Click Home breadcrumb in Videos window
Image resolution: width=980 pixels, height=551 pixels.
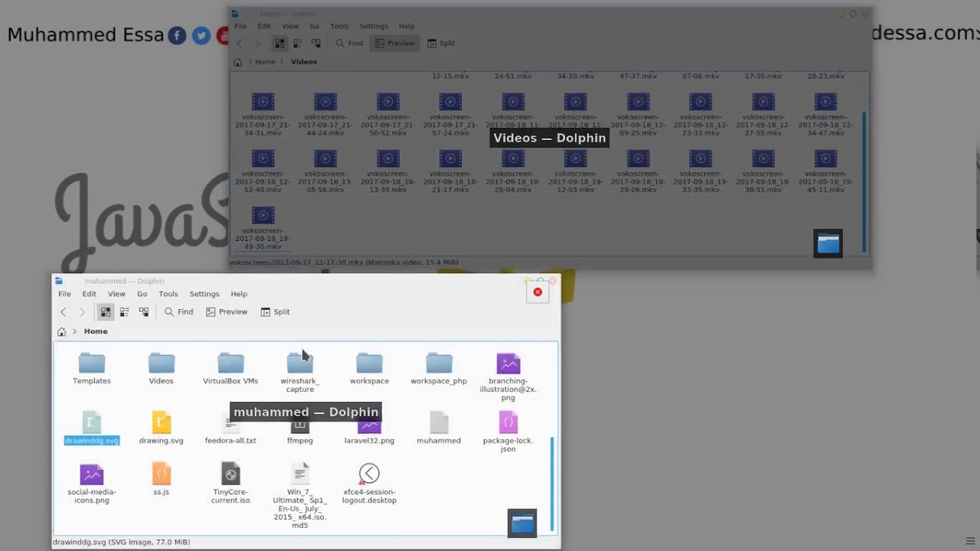click(x=265, y=62)
